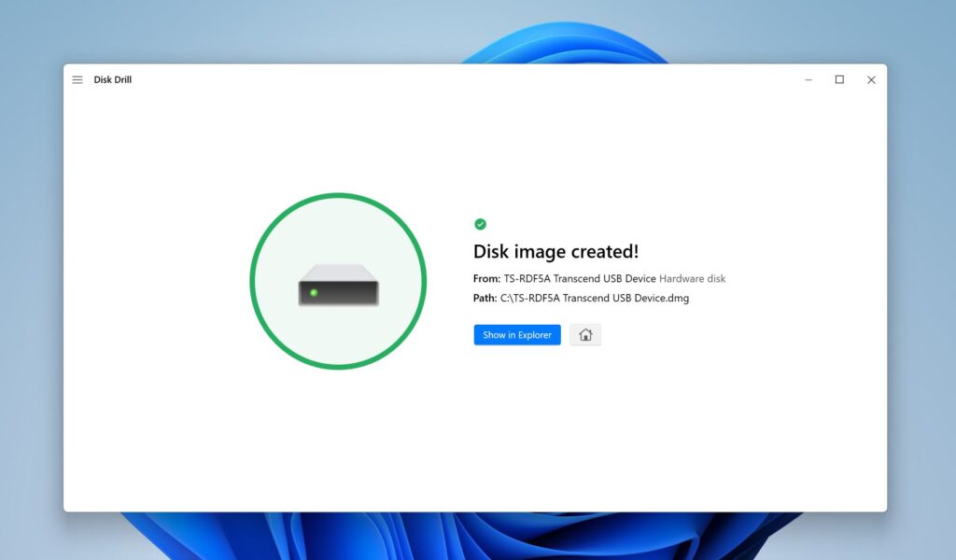
Task: Maximize the Disk Drill window
Action: pyautogui.click(x=838, y=79)
